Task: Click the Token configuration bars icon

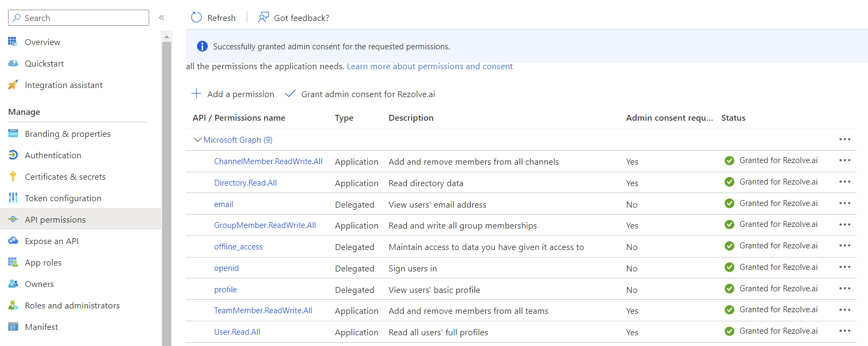Action: (x=13, y=198)
